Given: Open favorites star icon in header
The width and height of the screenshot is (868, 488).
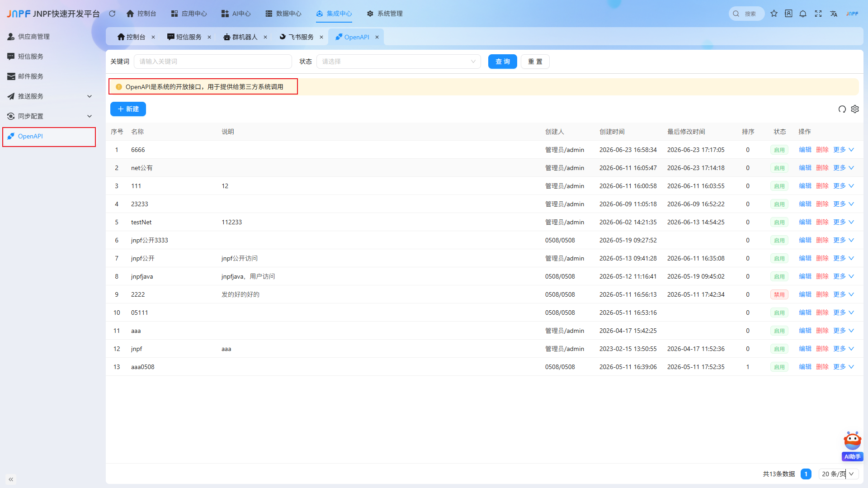Looking at the screenshot, I should 774,14.
